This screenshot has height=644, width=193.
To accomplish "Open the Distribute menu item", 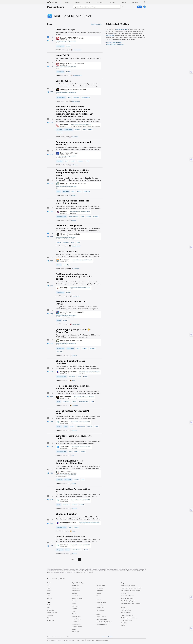I will click(112, 2).
